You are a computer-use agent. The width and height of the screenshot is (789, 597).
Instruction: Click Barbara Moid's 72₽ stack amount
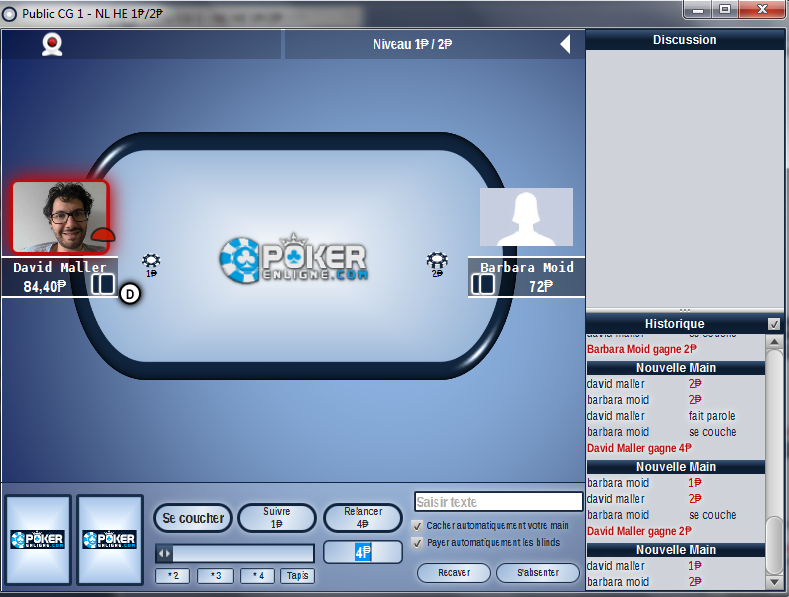pyautogui.click(x=540, y=286)
